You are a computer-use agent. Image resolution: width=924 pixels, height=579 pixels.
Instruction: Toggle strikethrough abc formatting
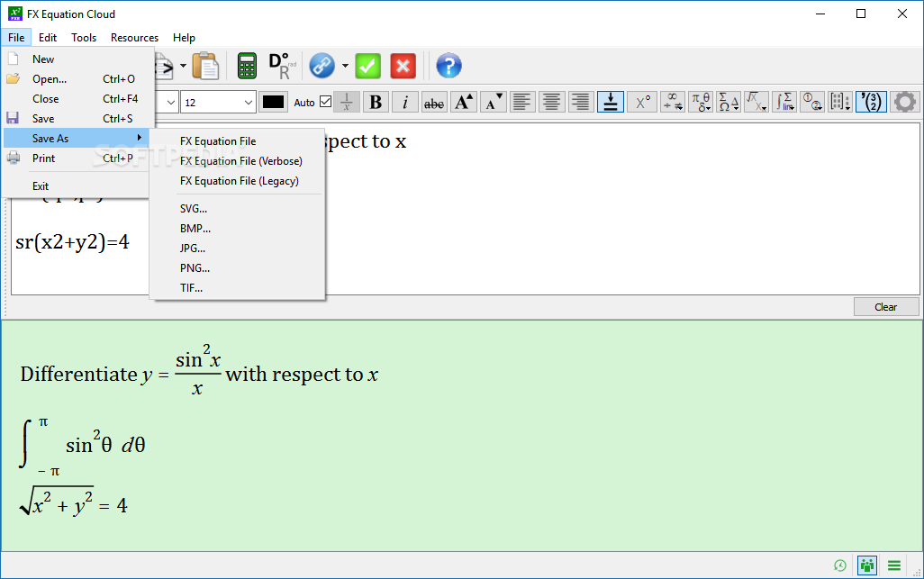tap(434, 102)
